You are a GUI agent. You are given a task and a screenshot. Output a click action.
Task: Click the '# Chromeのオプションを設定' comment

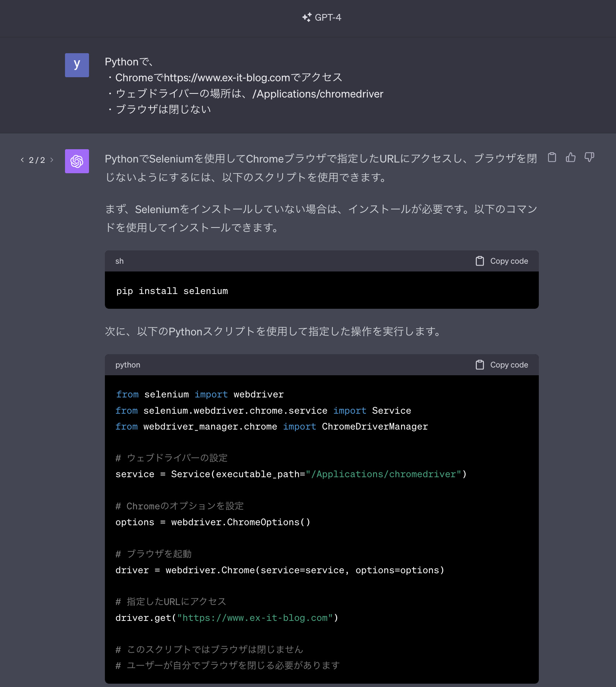pos(179,506)
